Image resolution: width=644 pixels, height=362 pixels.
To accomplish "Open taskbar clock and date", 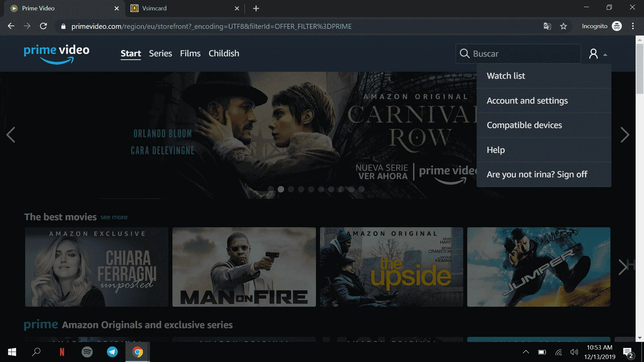I will 599,352.
